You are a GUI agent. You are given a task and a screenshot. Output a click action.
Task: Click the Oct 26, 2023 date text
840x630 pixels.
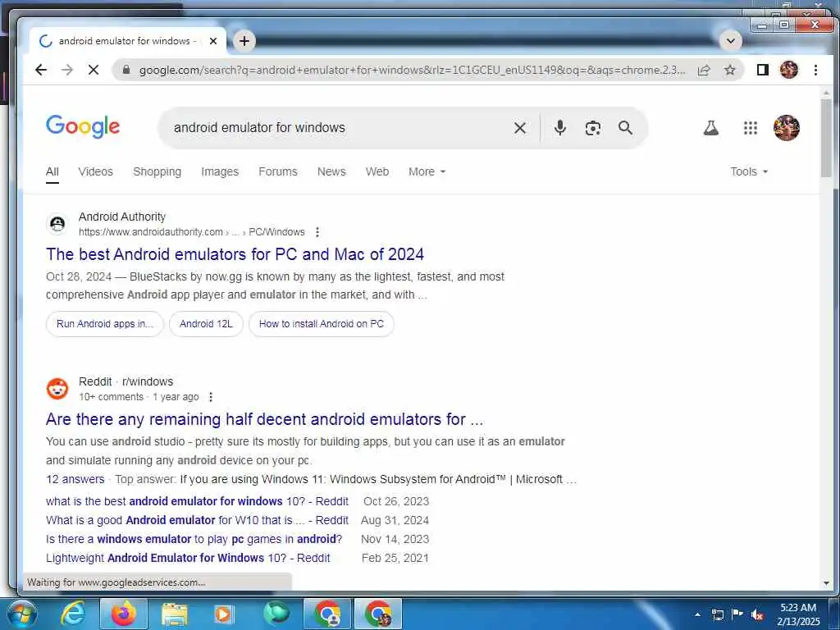click(396, 501)
